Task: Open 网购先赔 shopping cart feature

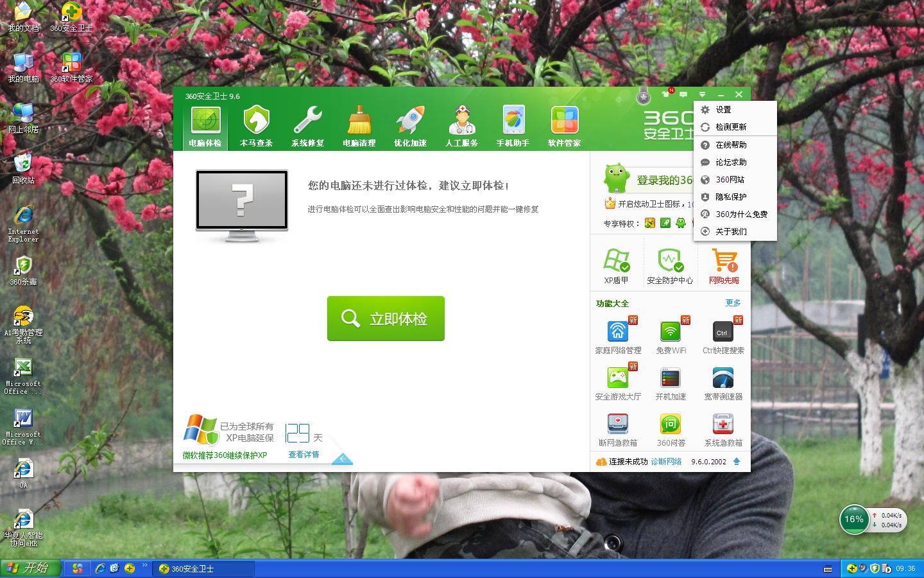Action: (724, 266)
